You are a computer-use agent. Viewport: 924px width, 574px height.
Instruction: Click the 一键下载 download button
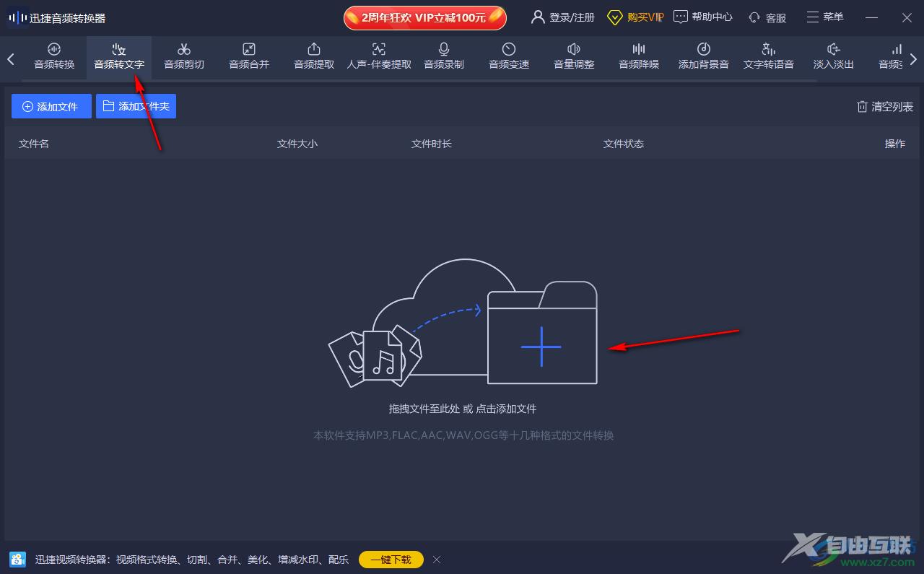[x=391, y=560]
